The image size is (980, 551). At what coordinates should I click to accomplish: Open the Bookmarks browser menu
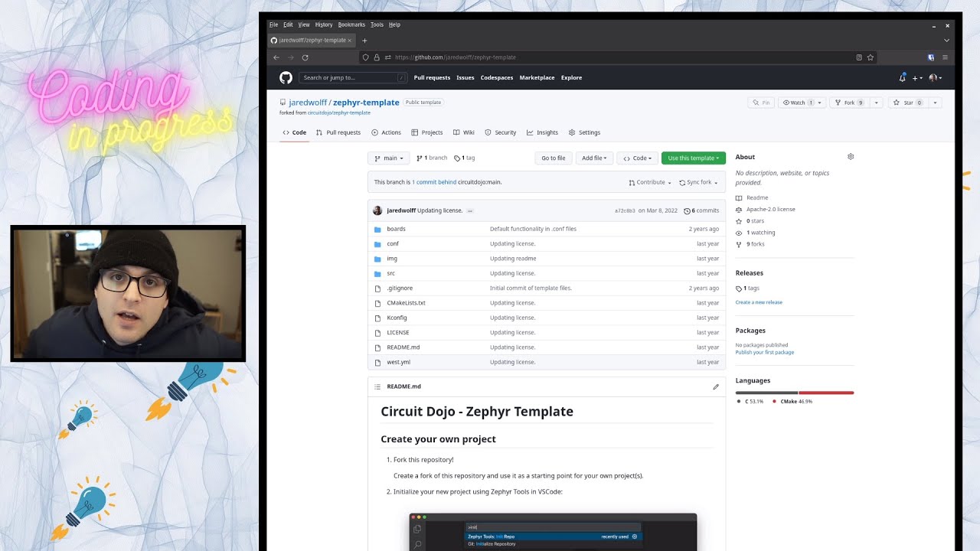(x=351, y=24)
